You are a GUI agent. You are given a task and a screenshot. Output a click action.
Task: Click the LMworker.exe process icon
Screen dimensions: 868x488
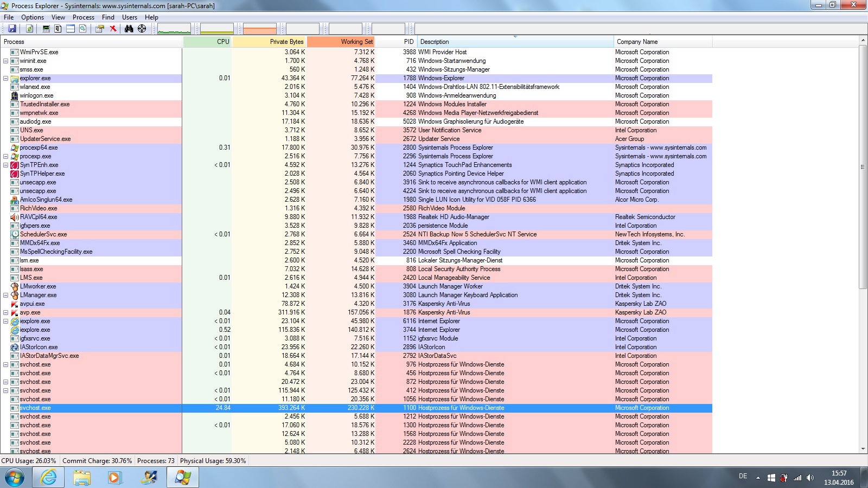(x=15, y=286)
